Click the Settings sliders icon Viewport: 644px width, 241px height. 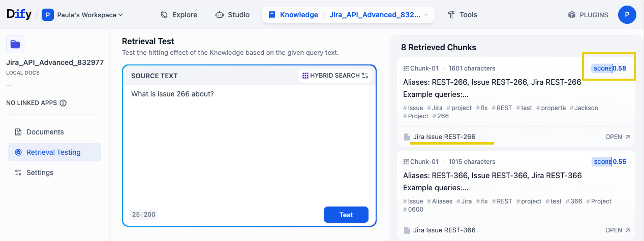point(18,173)
